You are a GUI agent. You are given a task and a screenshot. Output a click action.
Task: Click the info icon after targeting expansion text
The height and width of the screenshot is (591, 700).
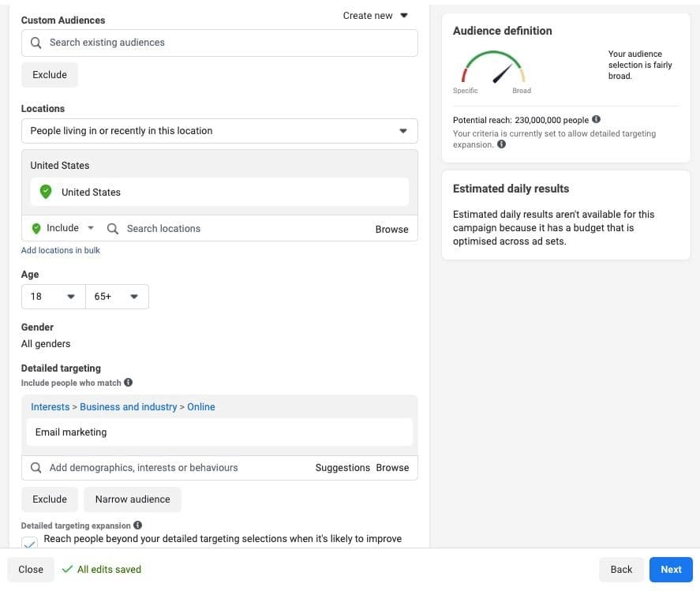[x=502, y=144]
